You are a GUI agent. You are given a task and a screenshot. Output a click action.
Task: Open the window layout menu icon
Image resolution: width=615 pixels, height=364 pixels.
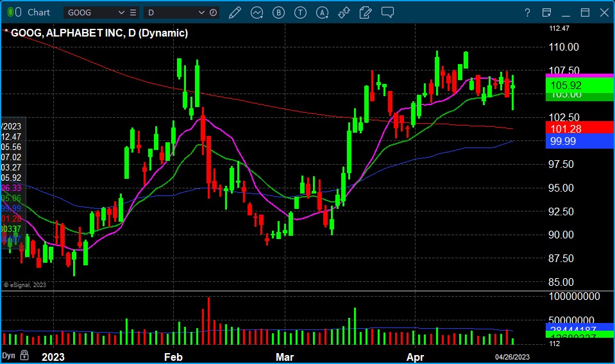click(546, 13)
